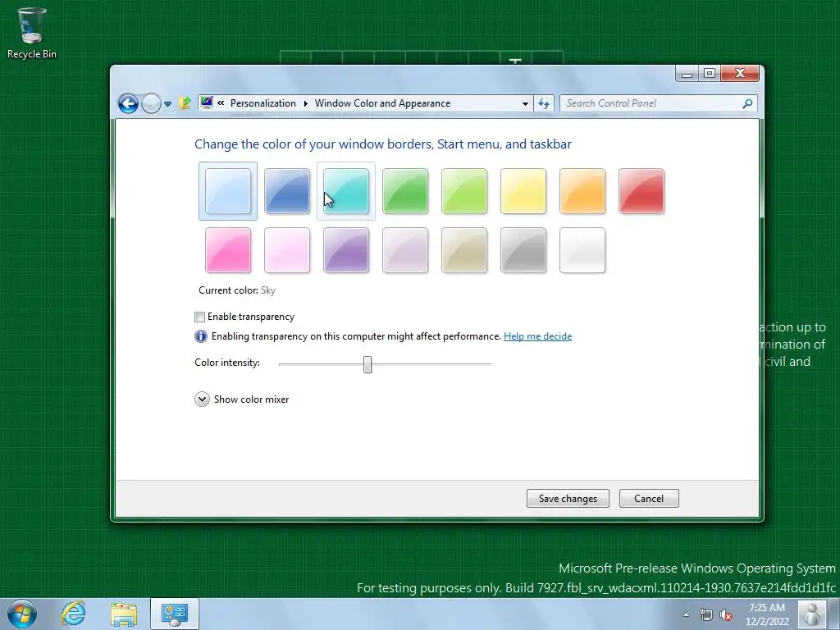Click the Color intensity slider thumb
This screenshot has height=630, width=840.
[367, 364]
